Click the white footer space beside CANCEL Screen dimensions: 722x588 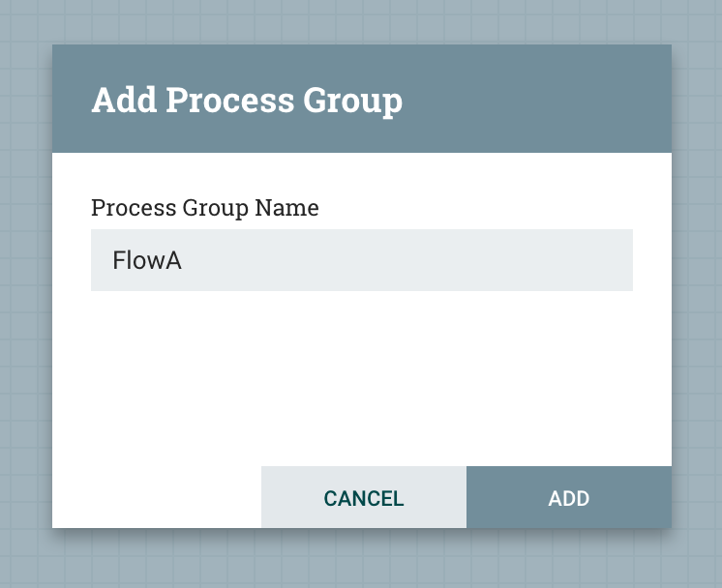coord(155,498)
